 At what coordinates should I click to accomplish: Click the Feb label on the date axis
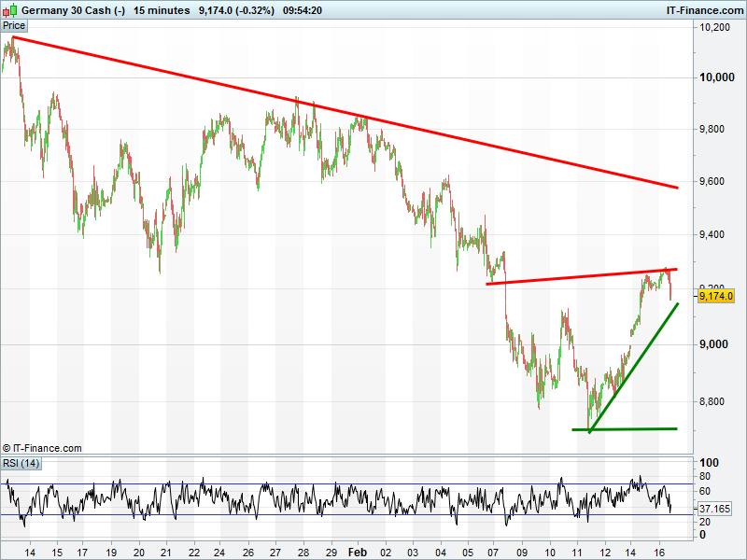tap(358, 552)
